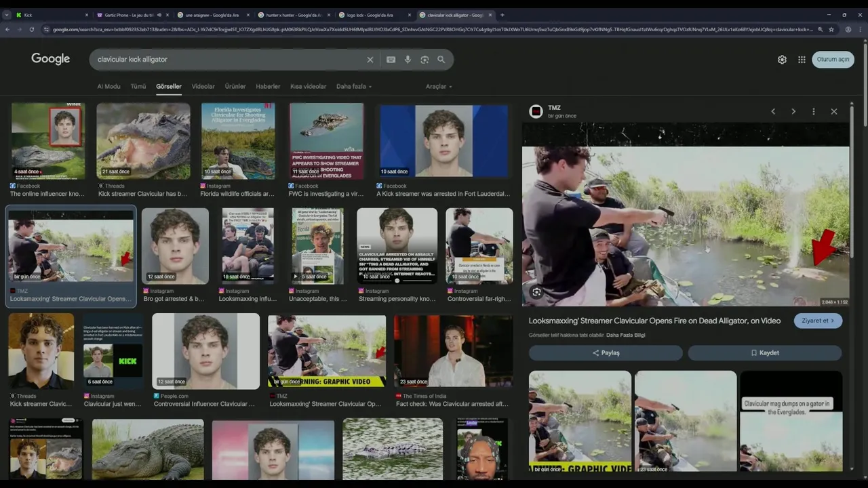
Task: Open the tab search chevron at top left
Action: click(x=7, y=15)
